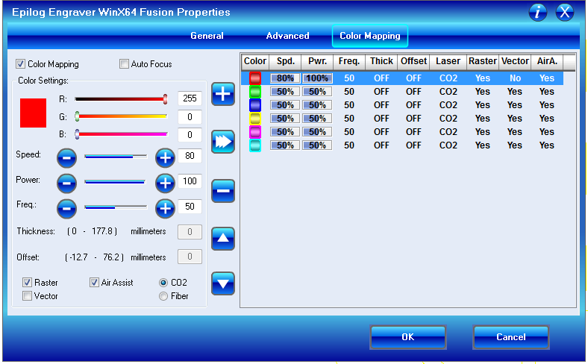Click the B blue channel slider
This screenshot has width=588, height=364.
[121, 134]
